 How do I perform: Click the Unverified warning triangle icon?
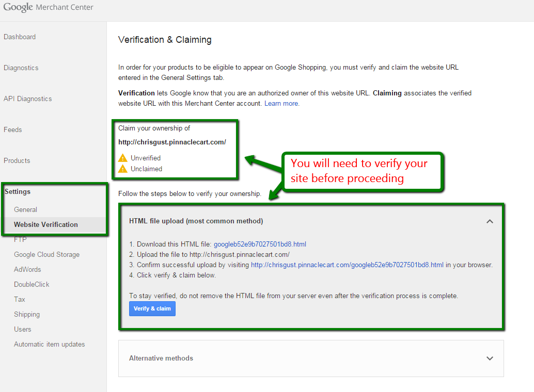[x=122, y=158]
